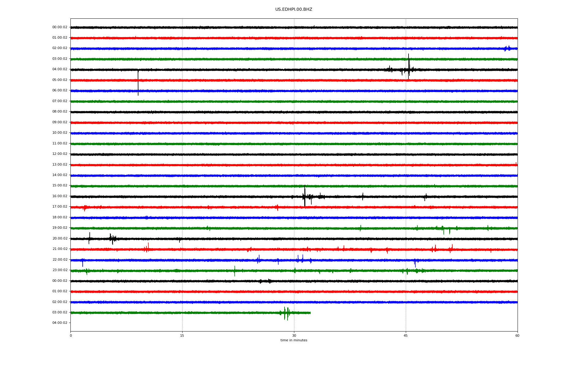
Task: Click the spike near minute 46 on 22:00:02 trace
Action: coord(415,263)
